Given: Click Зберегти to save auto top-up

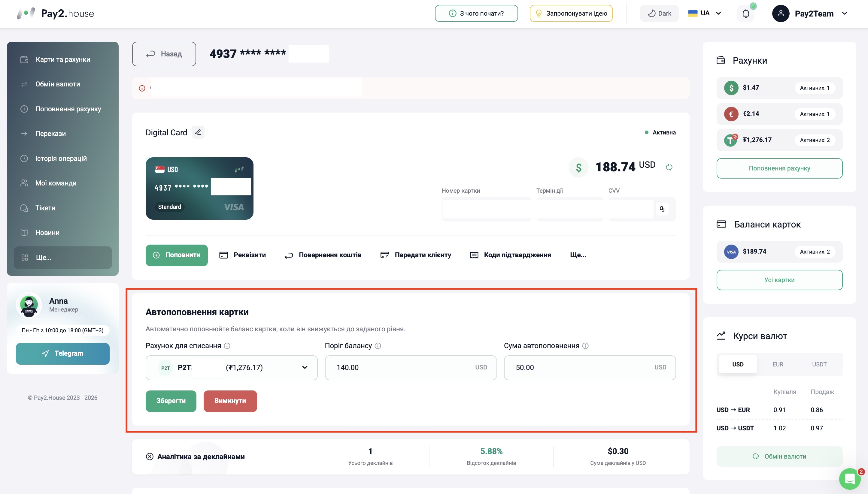Looking at the screenshot, I should (171, 401).
